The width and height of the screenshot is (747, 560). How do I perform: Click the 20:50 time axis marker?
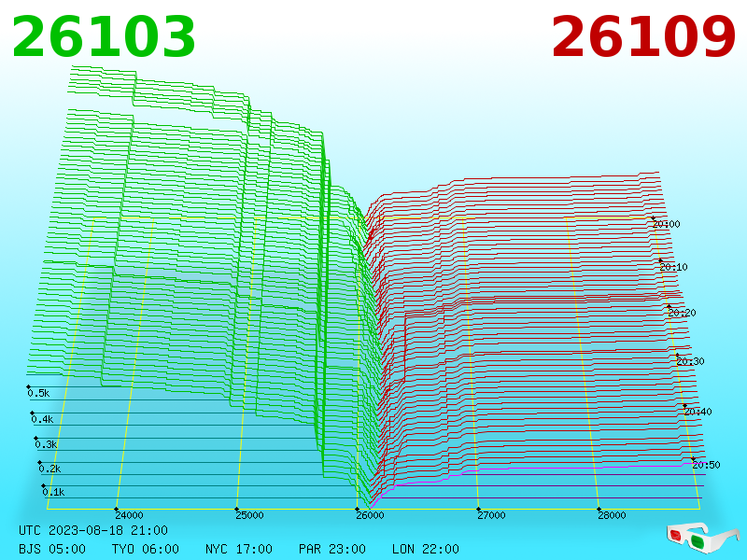(x=706, y=465)
